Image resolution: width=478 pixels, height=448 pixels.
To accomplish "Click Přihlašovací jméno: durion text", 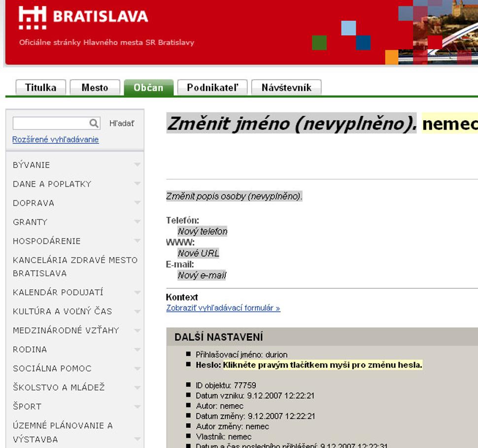I will [241, 355].
